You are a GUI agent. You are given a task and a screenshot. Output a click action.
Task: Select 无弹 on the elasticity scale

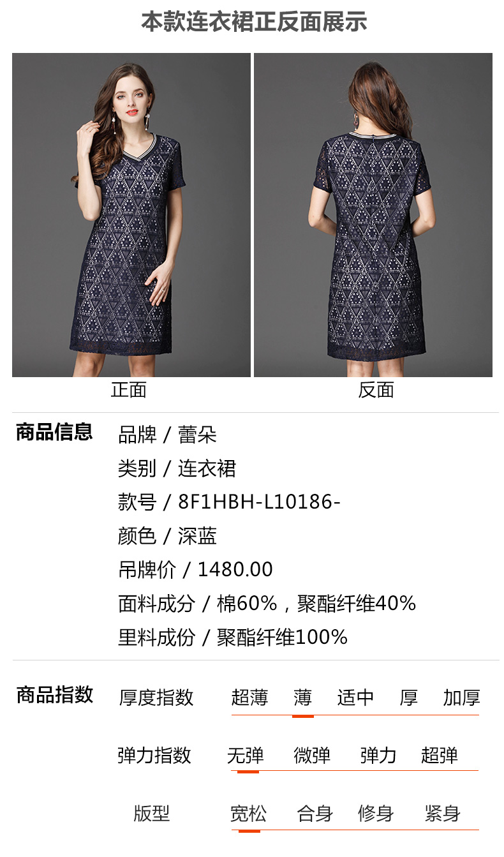tap(246, 756)
